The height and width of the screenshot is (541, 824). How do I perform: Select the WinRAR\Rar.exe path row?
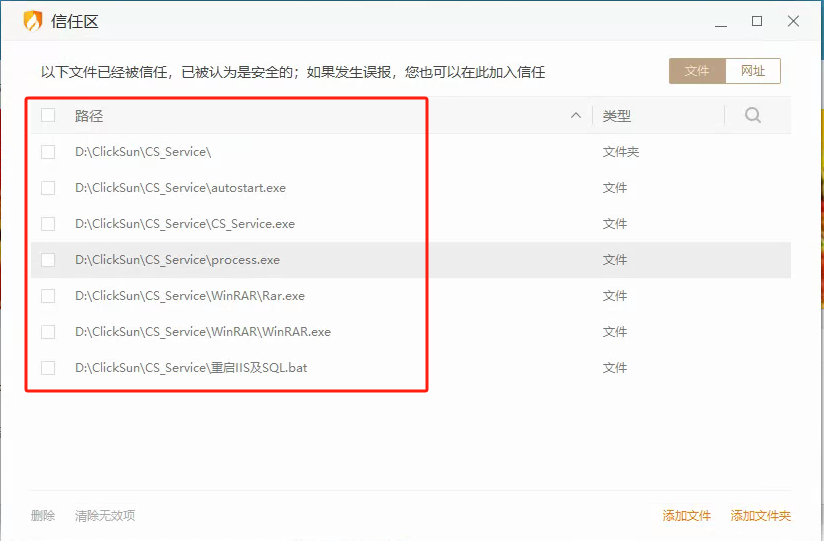click(411, 296)
